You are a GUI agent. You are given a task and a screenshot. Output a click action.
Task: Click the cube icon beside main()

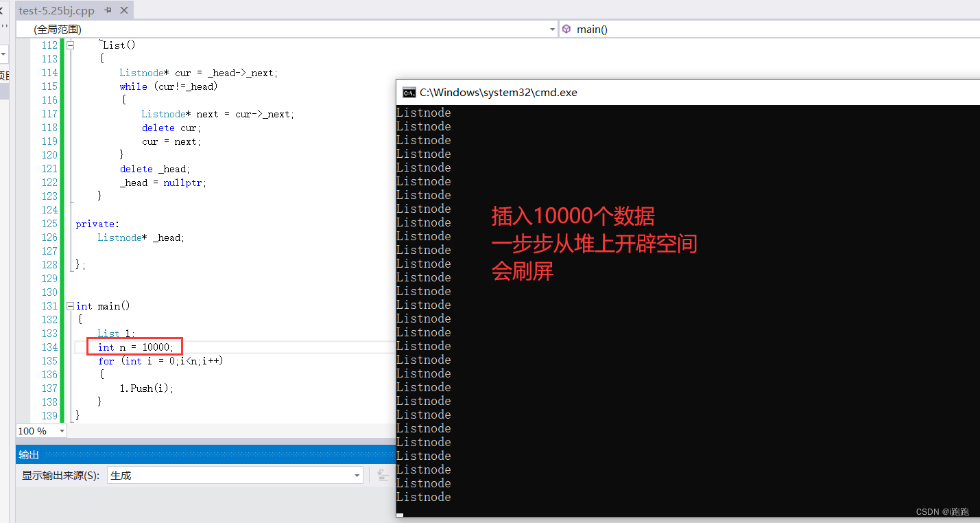tap(566, 29)
